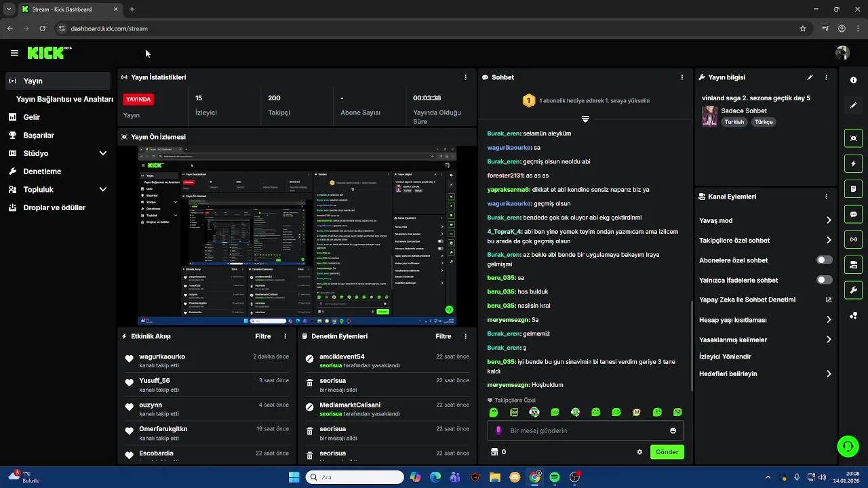Open Denetleme in left sidebar
Viewport: 868px width, 488px height.
pyautogui.click(x=42, y=171)
